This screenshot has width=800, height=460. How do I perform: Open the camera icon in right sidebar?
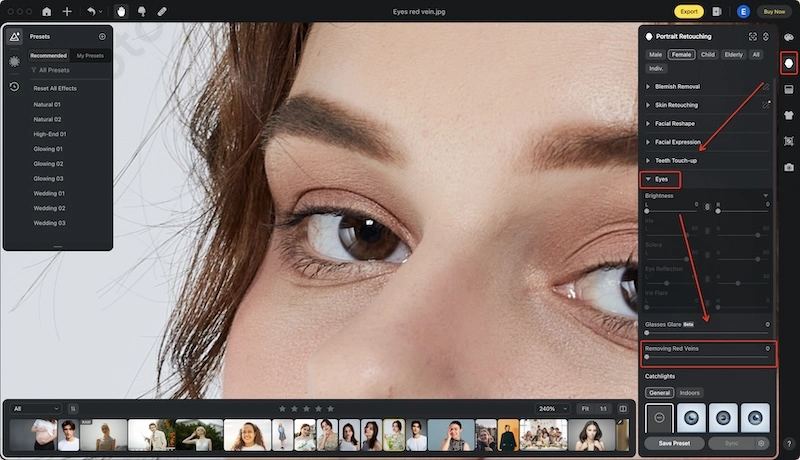point(789,167)
